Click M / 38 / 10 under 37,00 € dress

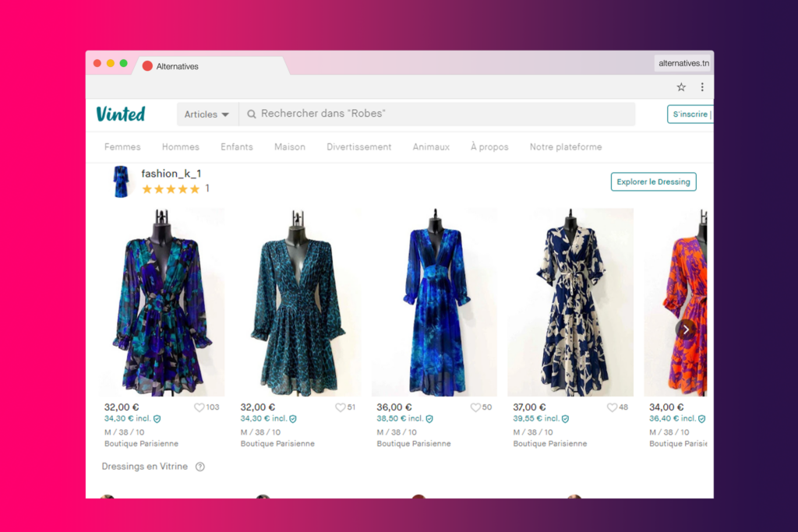pos(532,432)
